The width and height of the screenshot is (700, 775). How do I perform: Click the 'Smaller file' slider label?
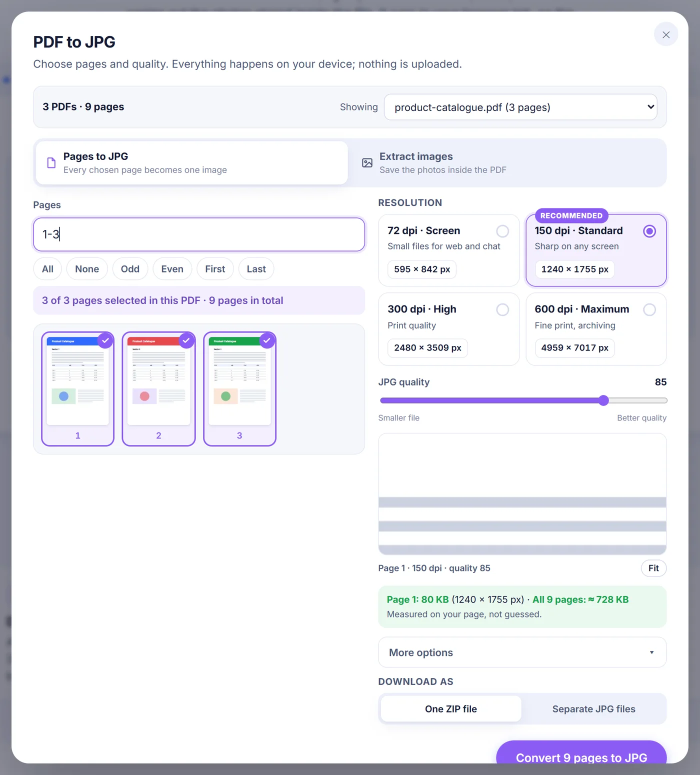pyautogui.click(x=399, y=418)
